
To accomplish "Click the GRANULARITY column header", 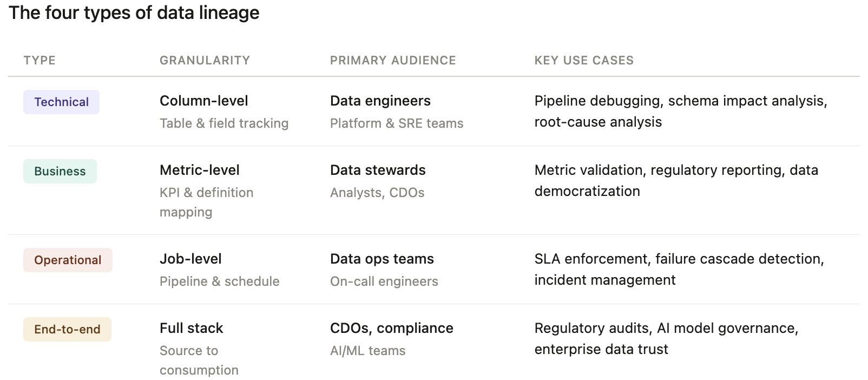I will [x=205, y=60].
